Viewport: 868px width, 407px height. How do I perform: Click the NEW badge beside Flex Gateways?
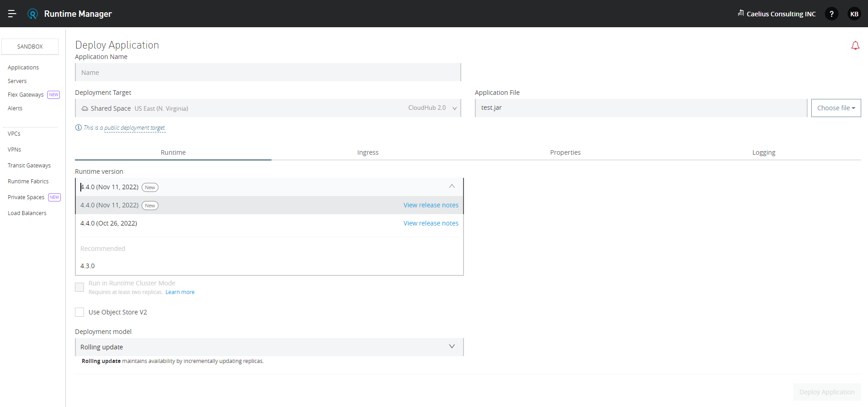[54, 94]
